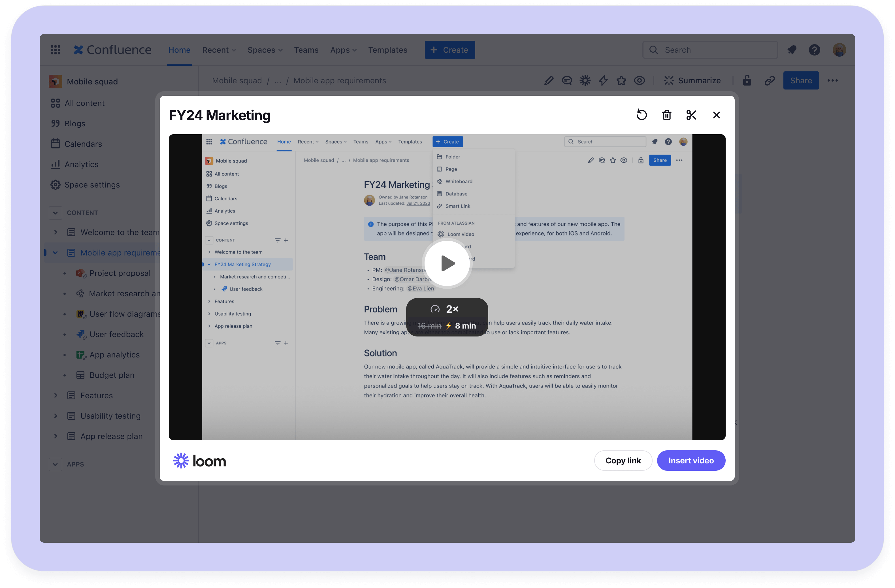Click the undo/refresh icon in modal
This screenshot has width=895, height=588.
pyautogui.click(x=642, y=114)
